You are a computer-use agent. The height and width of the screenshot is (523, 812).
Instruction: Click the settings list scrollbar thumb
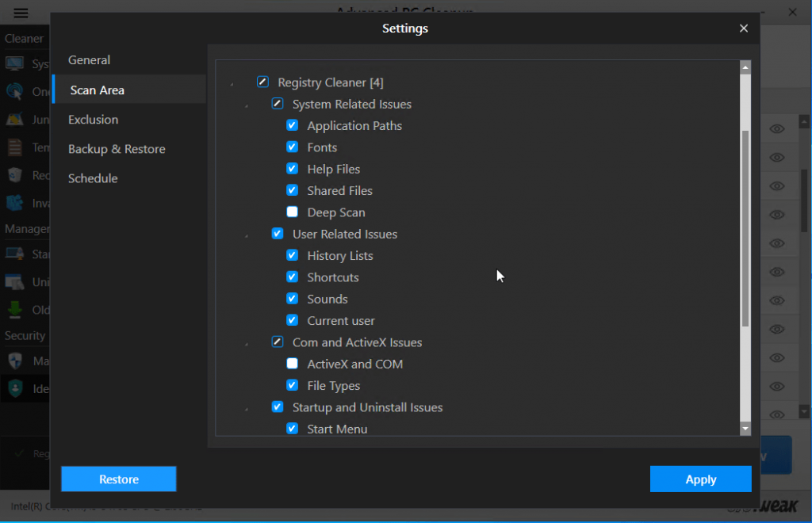745,229
